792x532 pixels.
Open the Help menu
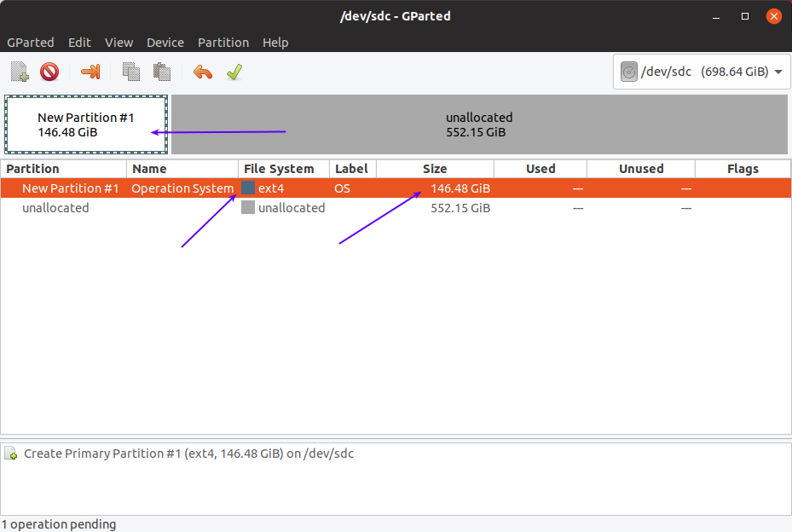click(x=275, y=42)
